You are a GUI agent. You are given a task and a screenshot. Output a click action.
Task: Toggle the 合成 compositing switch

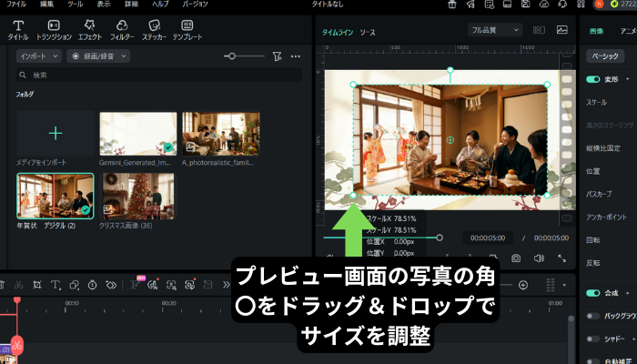593,293
